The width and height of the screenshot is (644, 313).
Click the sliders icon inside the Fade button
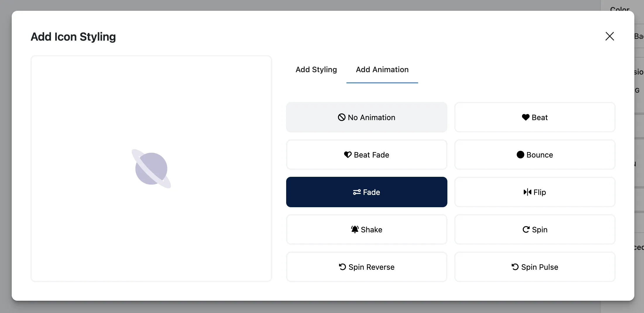coord(357,192)
